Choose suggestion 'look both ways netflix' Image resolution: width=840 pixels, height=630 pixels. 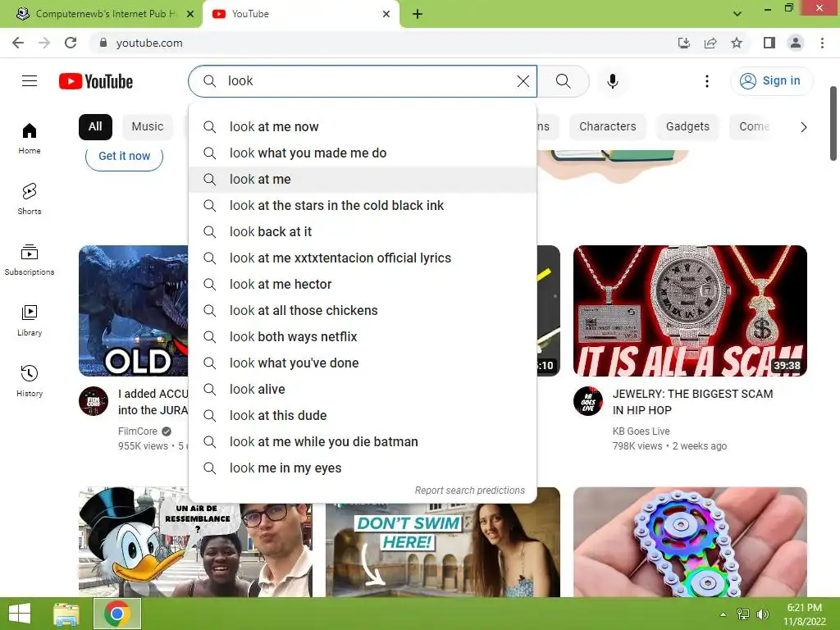[x=363, y=337]
